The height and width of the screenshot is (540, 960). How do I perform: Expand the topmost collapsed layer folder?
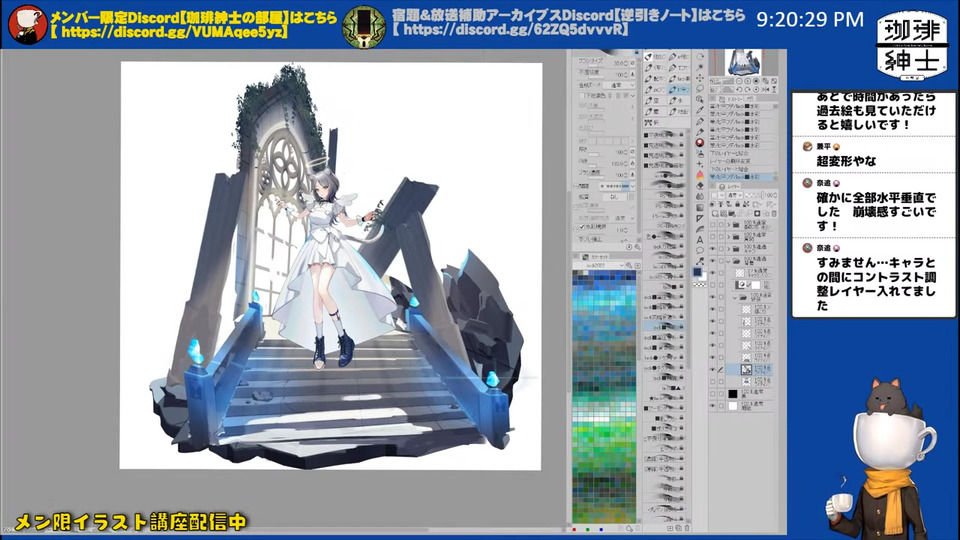click(x=729, y=225)
